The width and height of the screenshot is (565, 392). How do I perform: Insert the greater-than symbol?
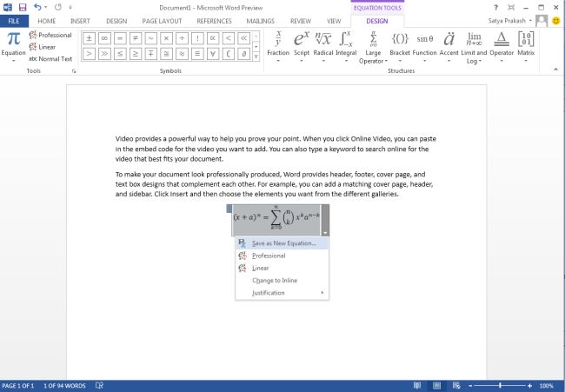[x=89, y=54]
